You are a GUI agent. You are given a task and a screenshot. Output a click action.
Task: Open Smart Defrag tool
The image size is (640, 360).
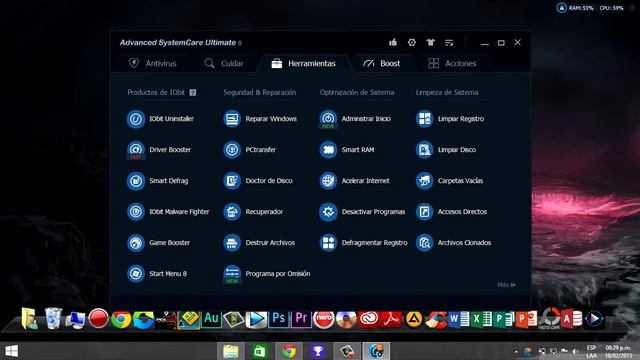[158, 181]
